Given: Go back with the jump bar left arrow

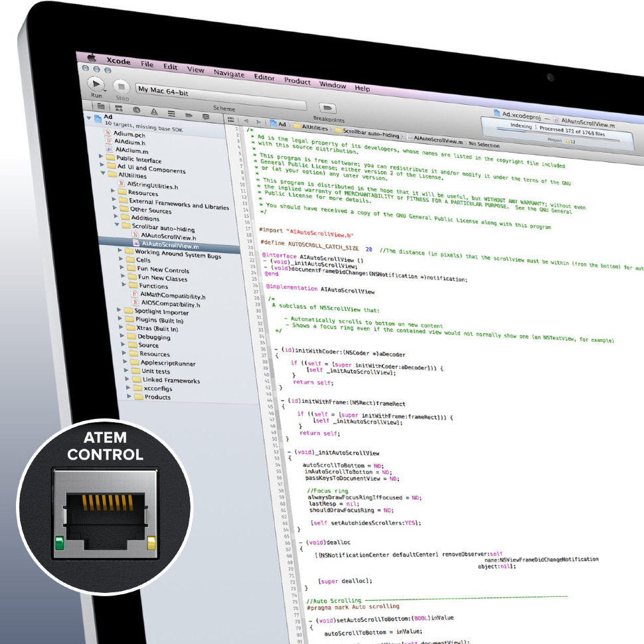Looking at the screenshot, I should [245, 121].
